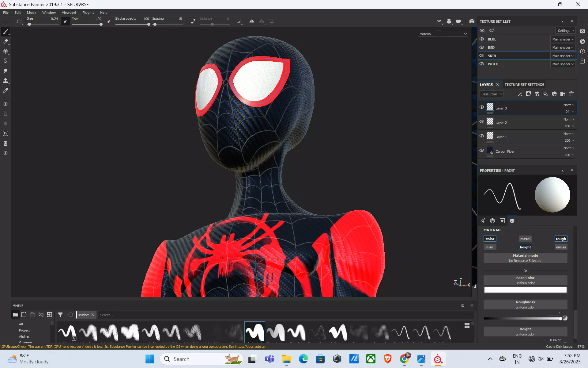
Task: Click the white Base Color swatch
Action: click(x=525, y=290)
